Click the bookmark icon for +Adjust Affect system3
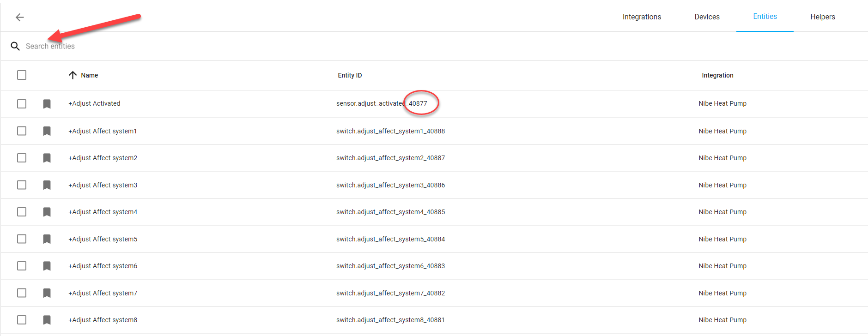 click(x=47, y=185)
